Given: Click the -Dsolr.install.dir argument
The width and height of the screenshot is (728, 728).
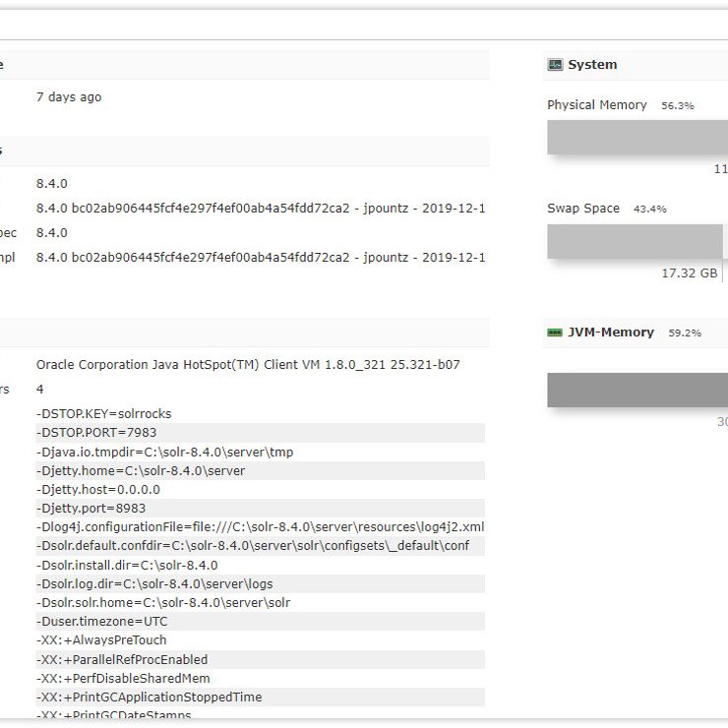Looking at the screenshot, I should [x=127, y=565].
